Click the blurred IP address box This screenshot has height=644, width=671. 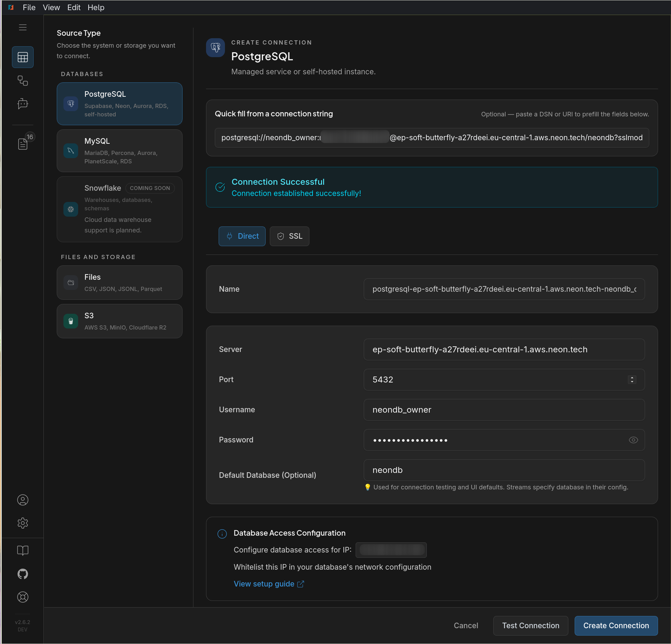[391, 550]
